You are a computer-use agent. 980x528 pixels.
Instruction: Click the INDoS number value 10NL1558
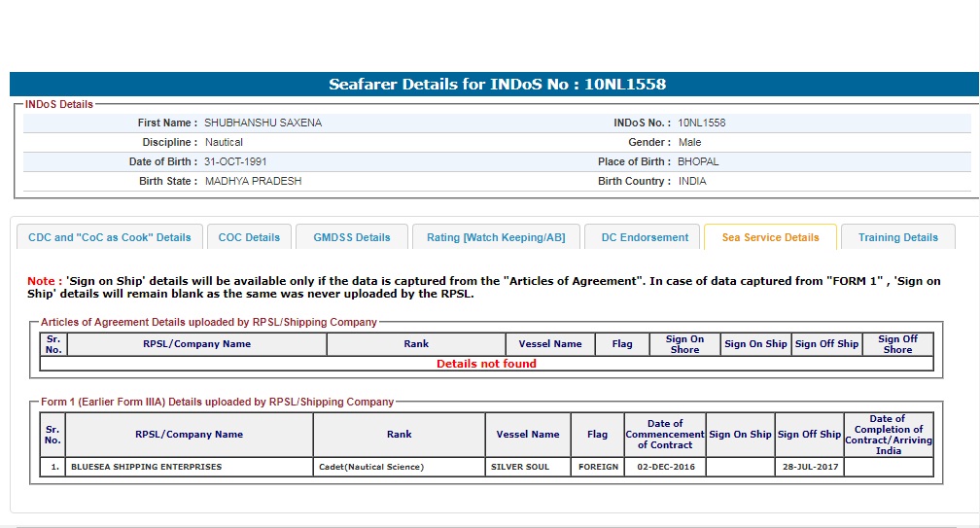point(702,123)
